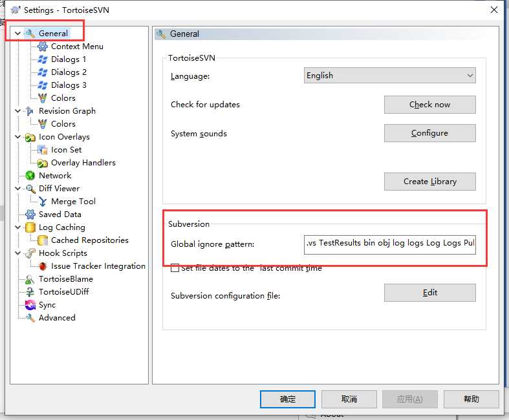The width and height of the screenshot is (509, 420).
Task: Click the Overlay Handlers icon
Action: coord(43,163)
